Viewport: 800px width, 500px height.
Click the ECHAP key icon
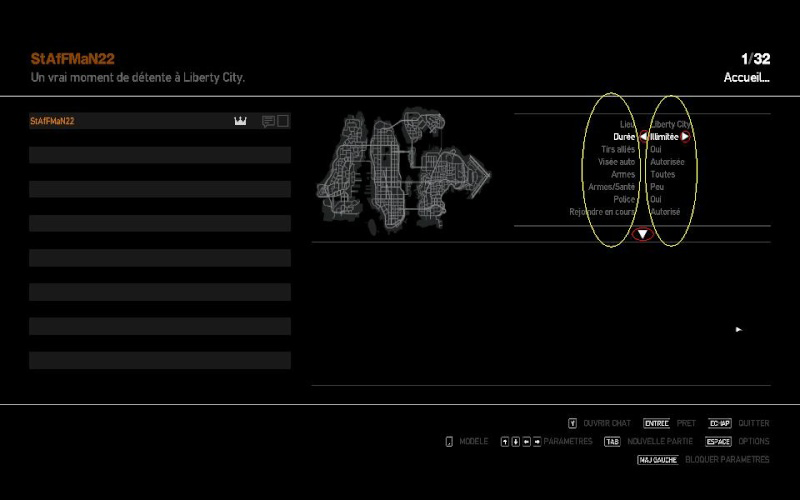pos(719,423)
